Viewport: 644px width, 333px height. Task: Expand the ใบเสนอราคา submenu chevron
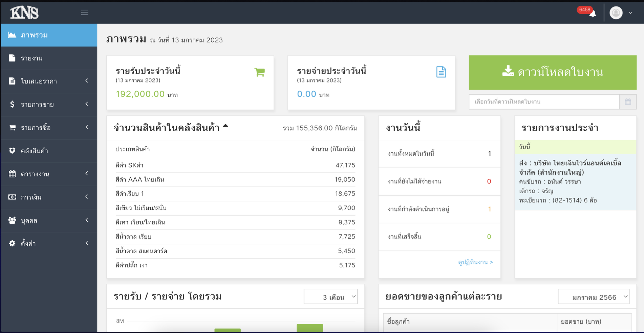(87, 81)
